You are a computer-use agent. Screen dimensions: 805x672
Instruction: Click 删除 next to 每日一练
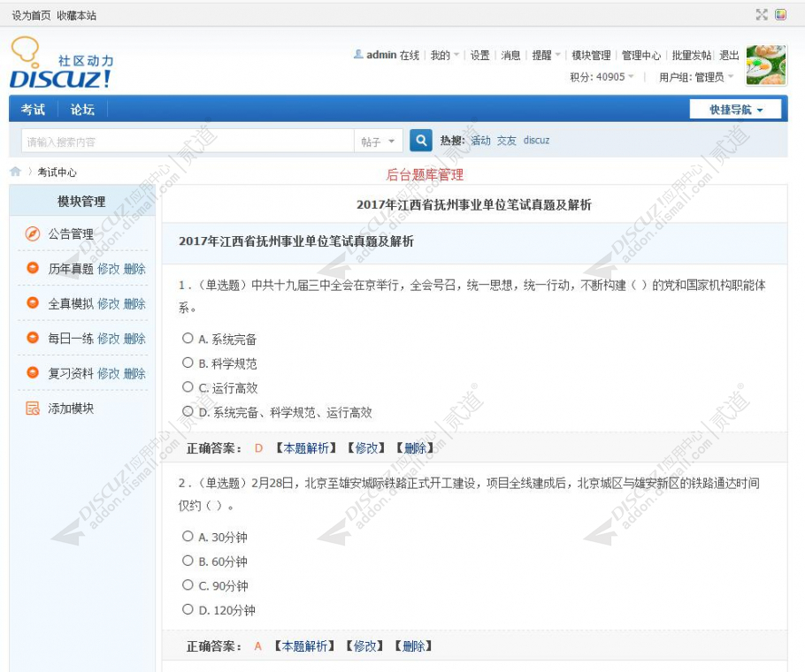[x=134, y=339]
